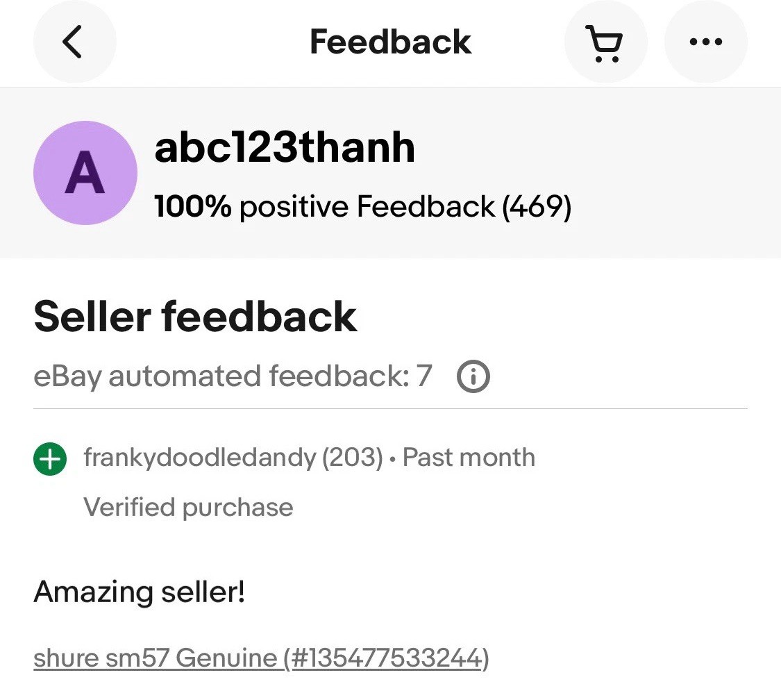Click the Feedback page title
This screenshot has width=781, height=700.
[390, 42]
